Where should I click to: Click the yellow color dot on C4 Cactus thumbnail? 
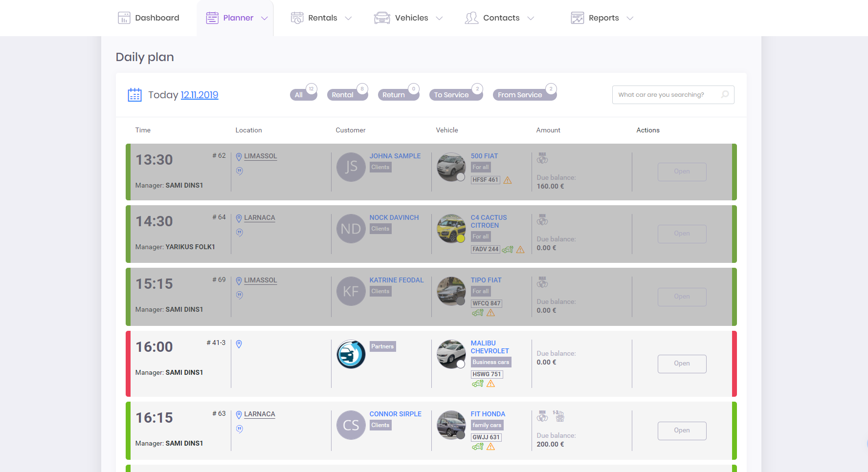(x=462, y=239)
